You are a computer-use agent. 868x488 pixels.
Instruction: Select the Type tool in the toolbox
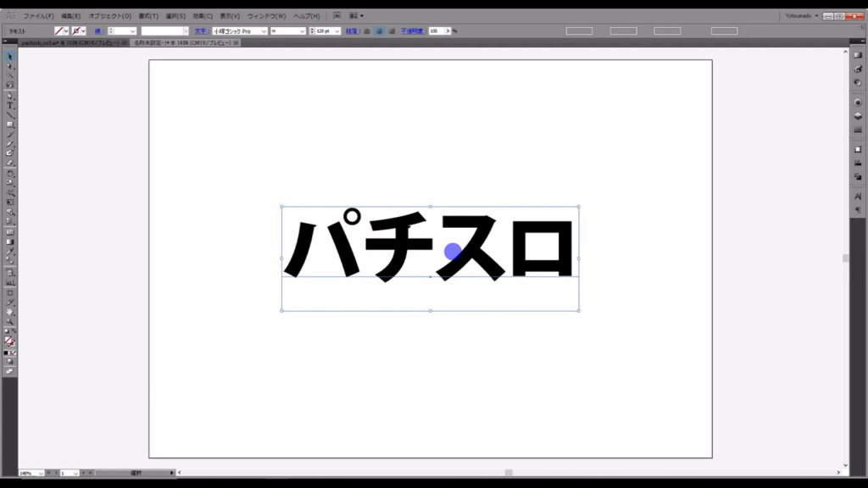coord(10,105)
